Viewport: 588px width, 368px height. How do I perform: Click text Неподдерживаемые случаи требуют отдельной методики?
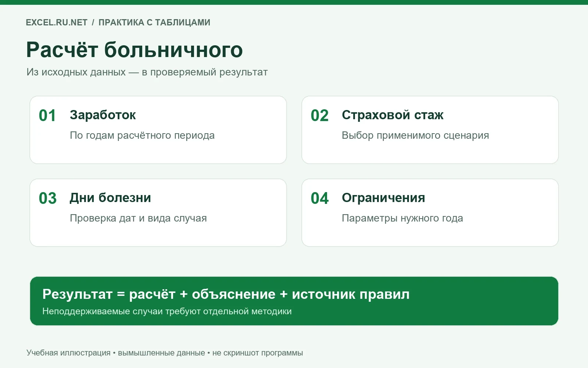point(167,311)
